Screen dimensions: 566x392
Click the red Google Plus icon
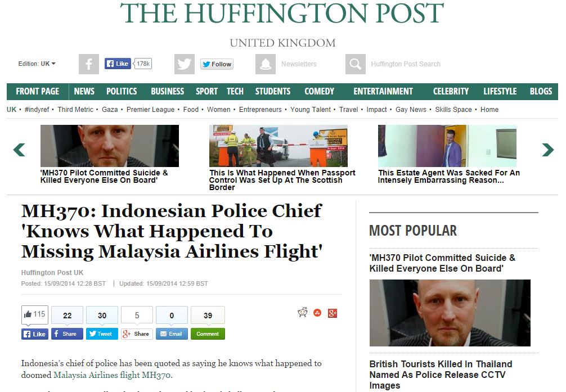pyautogui.click(x=333, y=313)
